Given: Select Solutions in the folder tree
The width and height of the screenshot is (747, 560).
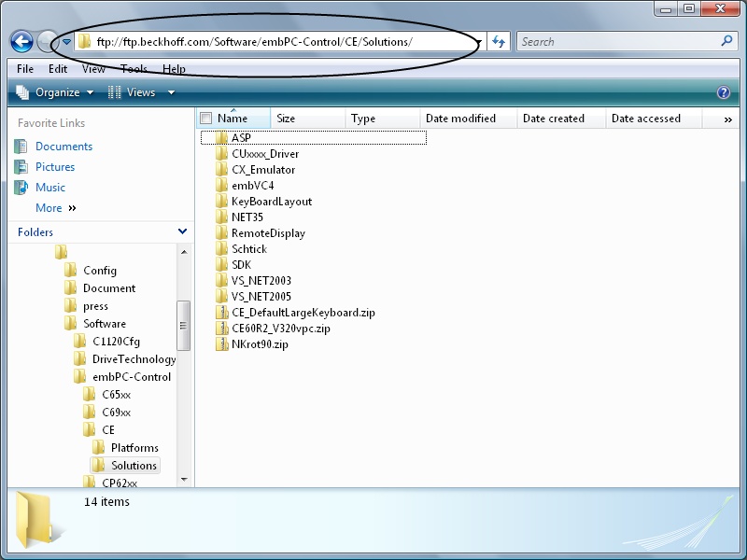Looking at the screenshot, I should click(134, 465).
